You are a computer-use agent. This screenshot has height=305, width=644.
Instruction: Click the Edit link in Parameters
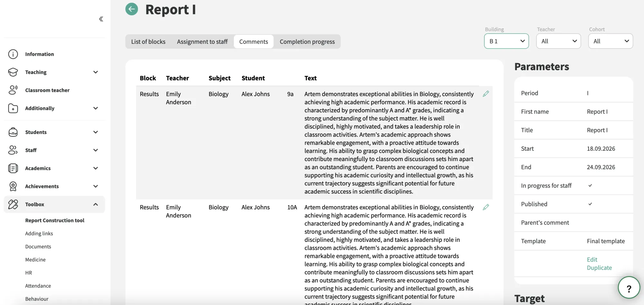(592, 260)
